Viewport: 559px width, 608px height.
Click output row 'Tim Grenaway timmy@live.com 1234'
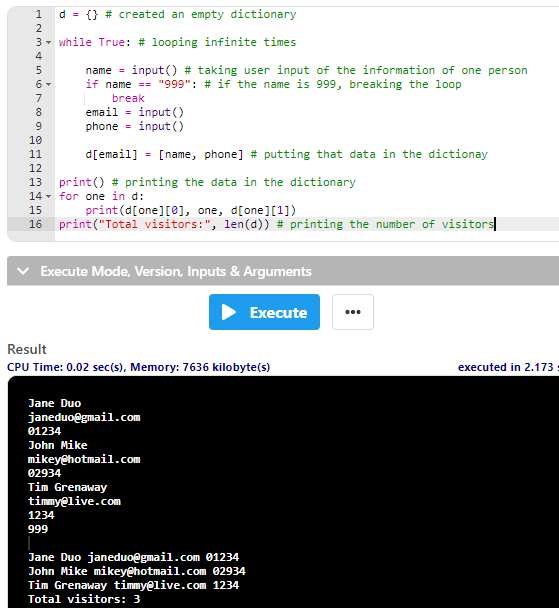pos(134,585)
